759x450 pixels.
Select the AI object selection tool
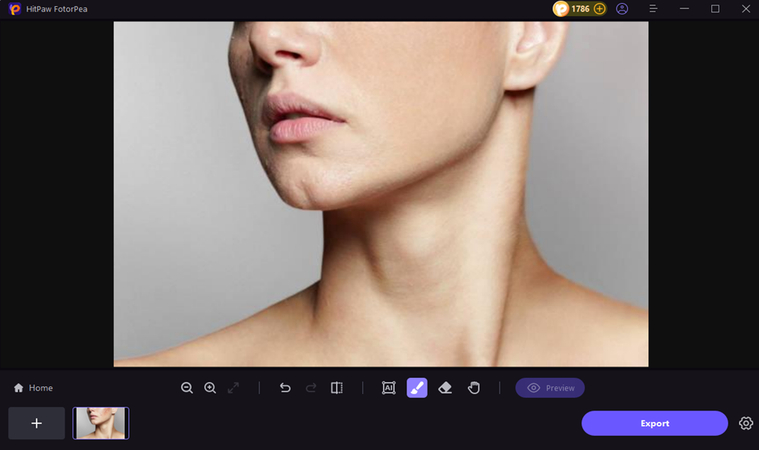pos(389,388)
